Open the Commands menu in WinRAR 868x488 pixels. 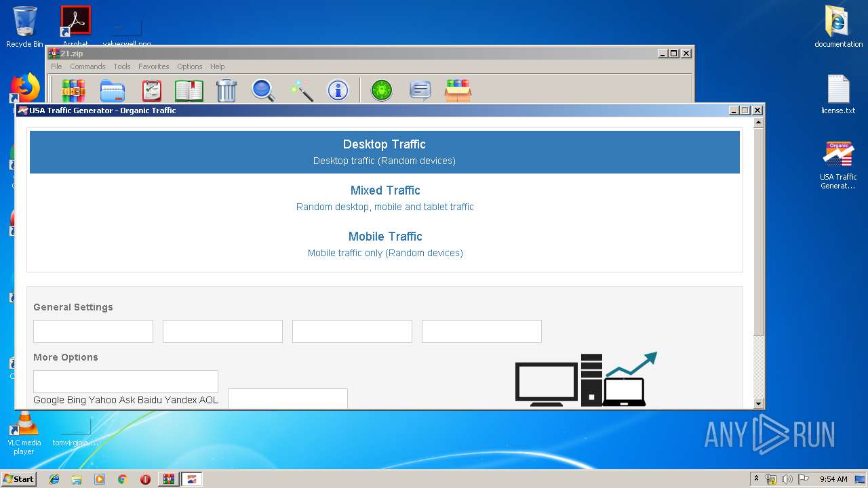(x=87, y=66)
